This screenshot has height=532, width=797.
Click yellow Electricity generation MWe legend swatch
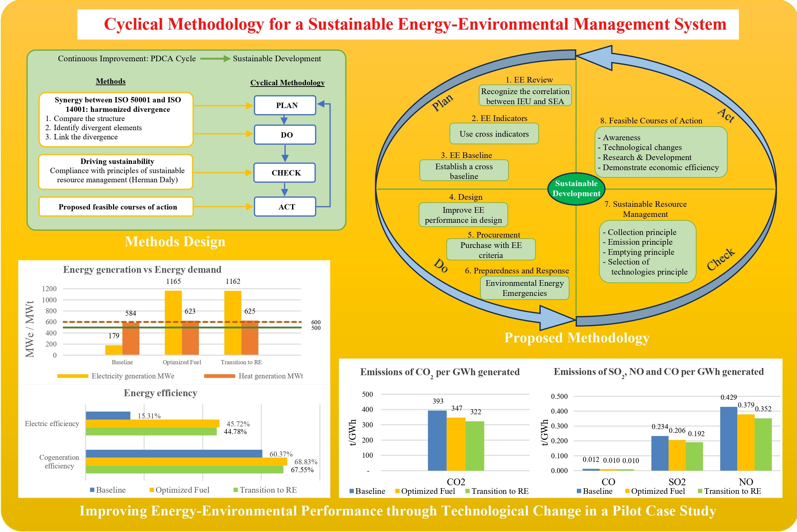coord(73,376)
